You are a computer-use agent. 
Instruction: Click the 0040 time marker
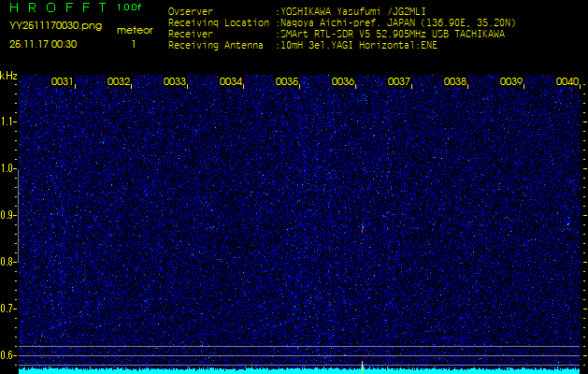[x=566, y=82]
